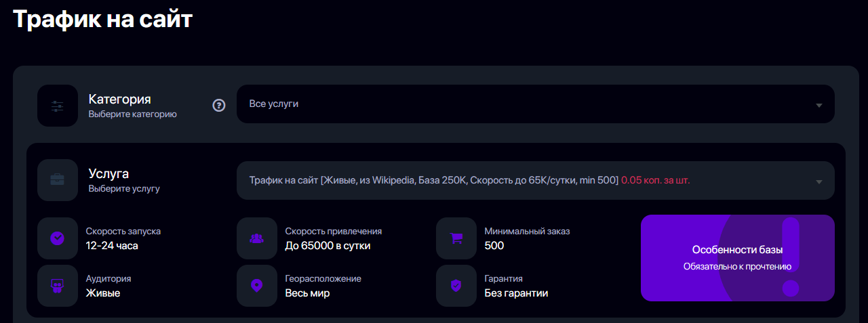Image resolution: width=868 pixels, height=323 pixels.
Task: Open the 'Особенности базы' purple banner
Action: [x=738, y=258]
